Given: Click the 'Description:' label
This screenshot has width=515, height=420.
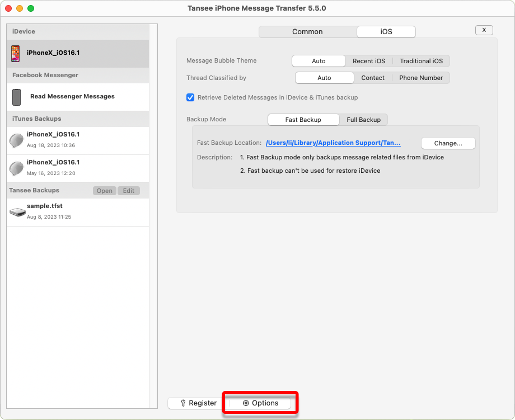Looking at the screenshot, I should (x=215, y=157).
